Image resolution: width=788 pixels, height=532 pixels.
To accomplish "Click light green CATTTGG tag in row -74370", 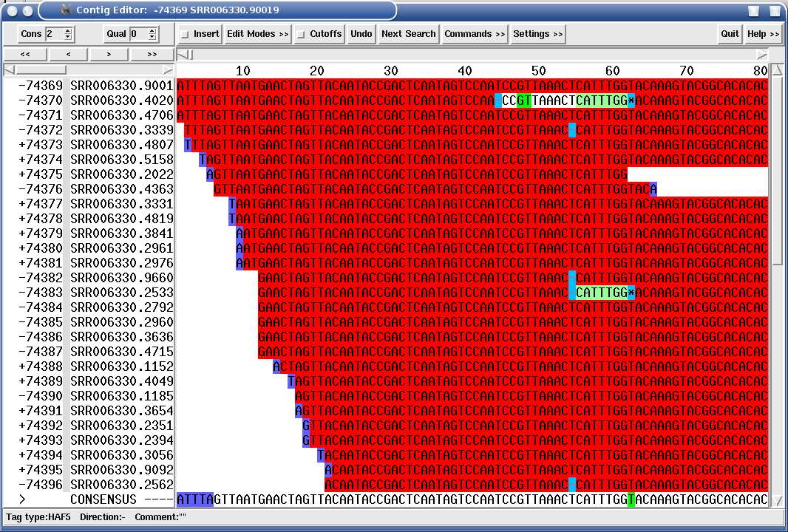I will (602, 100).
